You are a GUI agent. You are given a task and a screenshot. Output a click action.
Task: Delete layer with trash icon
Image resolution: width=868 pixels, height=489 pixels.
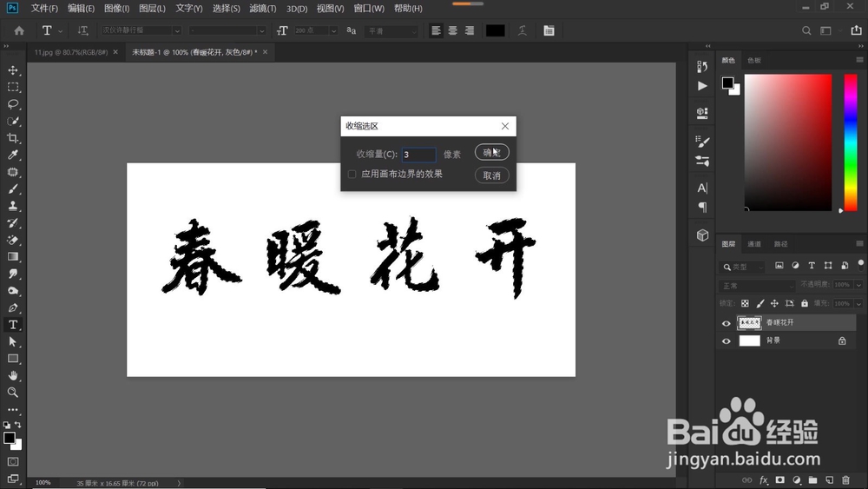tap(845, 479)
